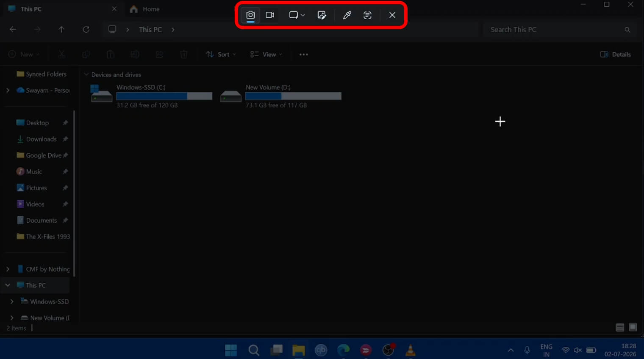Select the New Volume (D:) drive

point(280,96)
